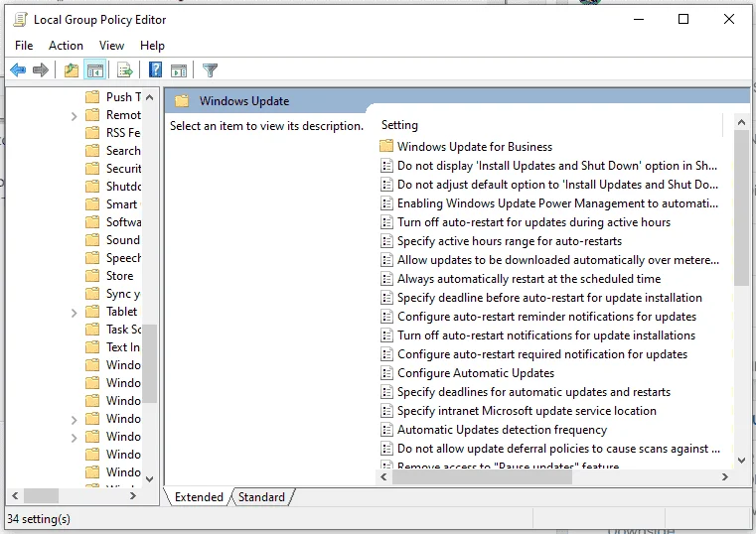The image size is (756, 534).
Task: Click the Forward arrow toolbar icon
Action: [x=41, y=70]
